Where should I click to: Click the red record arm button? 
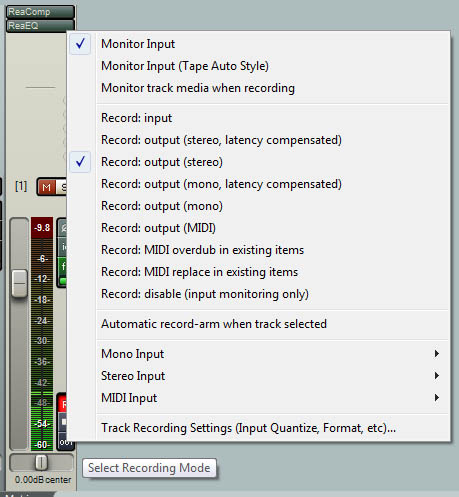(x=62, y=405)
